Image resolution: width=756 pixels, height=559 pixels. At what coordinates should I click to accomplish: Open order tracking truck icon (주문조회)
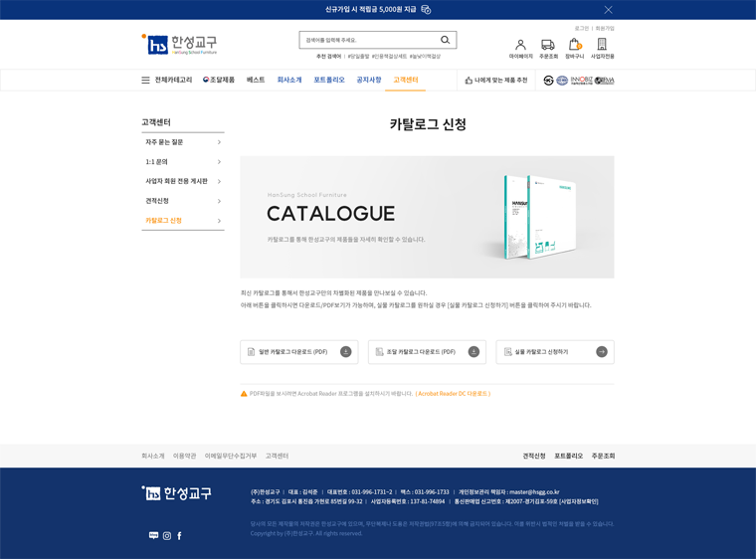[548, 45]
